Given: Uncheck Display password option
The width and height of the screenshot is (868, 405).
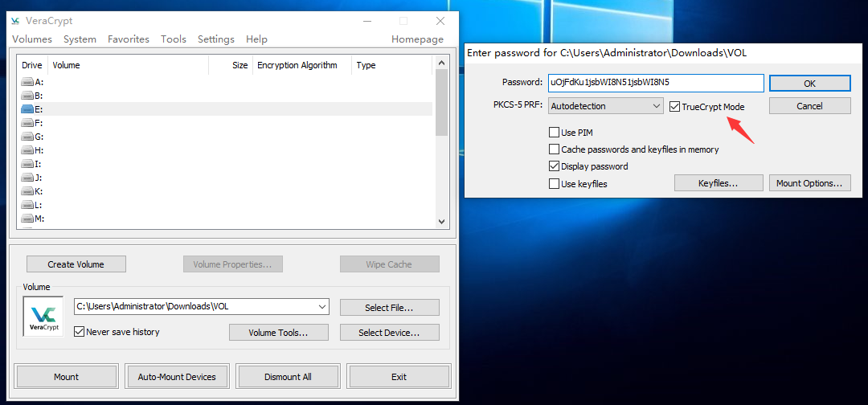Looking at the screenshot, I should tap(554, 166).
